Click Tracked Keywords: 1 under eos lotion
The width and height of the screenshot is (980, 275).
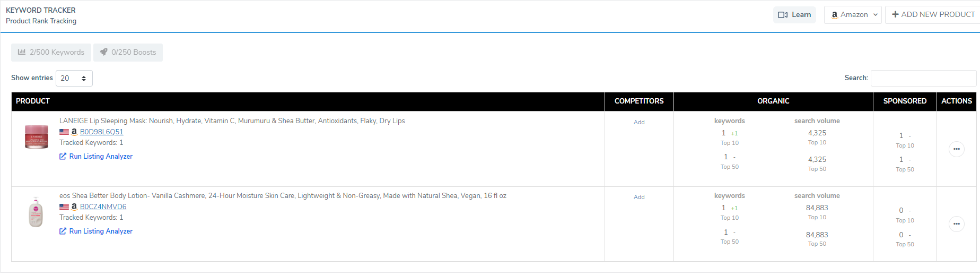(91, 217)
